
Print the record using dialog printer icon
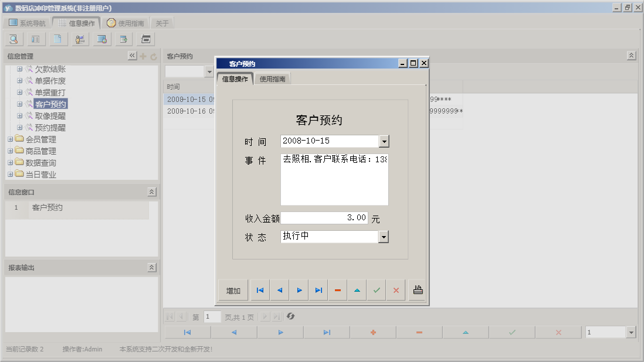[417, 289]
